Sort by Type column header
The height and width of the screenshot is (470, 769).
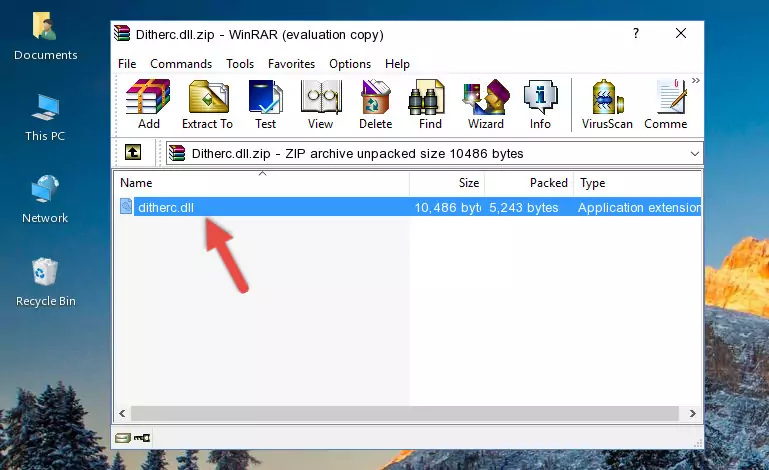pyautogui.click(x=638, y=183)
